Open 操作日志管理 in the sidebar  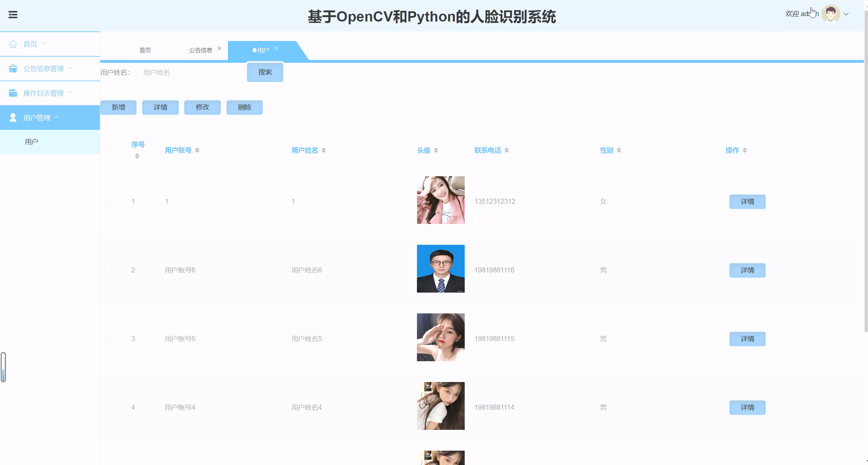tap(50, 93)
